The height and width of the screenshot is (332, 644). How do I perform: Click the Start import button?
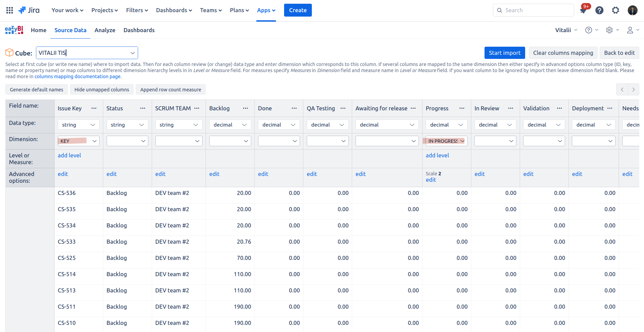(x=505, y=53)
